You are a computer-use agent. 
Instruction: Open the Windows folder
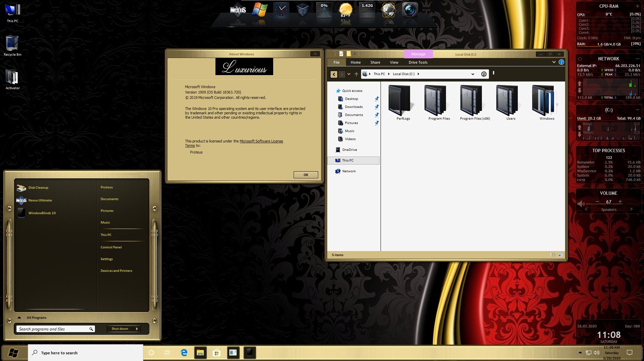point(547,103)
